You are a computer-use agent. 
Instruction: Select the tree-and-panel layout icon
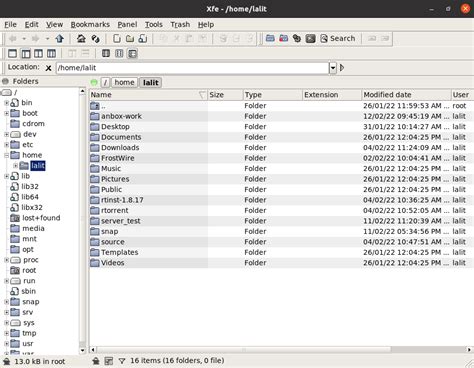pos(26,53)
